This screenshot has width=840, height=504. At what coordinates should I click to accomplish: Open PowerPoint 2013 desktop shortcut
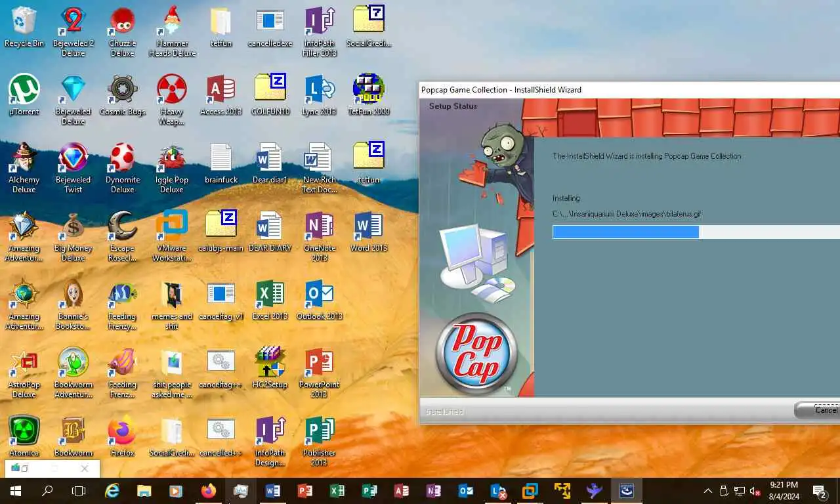point(320,373)
